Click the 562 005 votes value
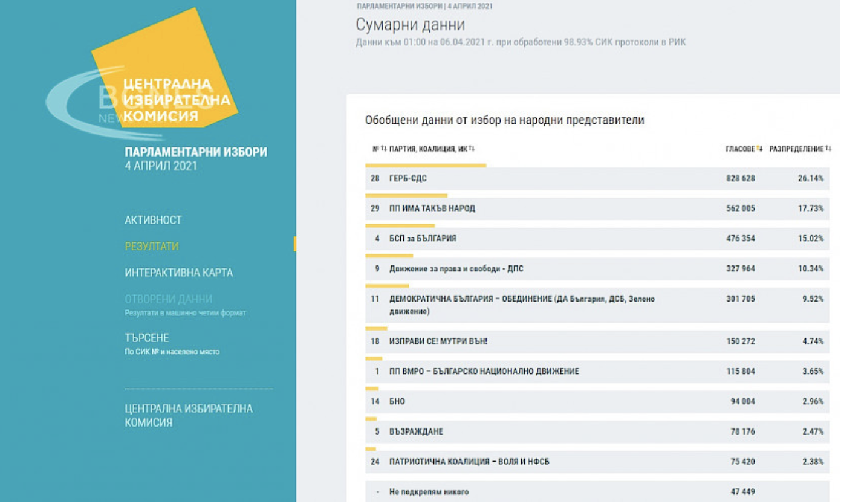The width and height of the screenshot is (867, 504). [x=740, y=208]
